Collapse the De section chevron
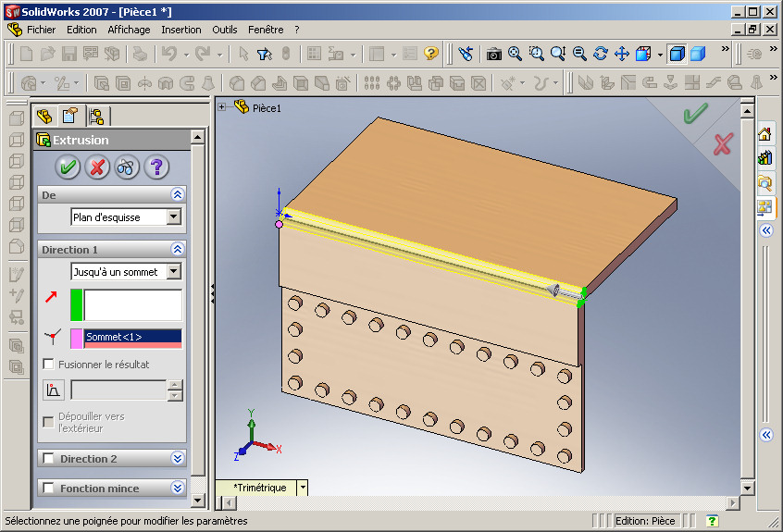 coord(178,194)
